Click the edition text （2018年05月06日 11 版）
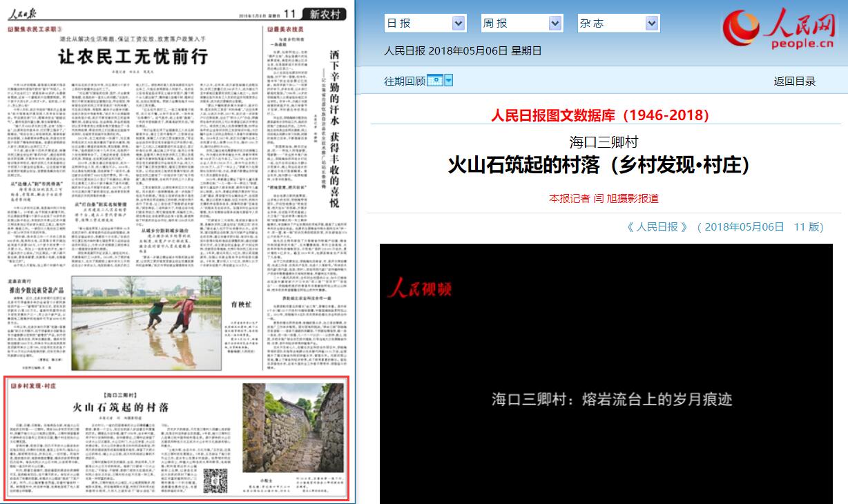 (x=760, y=227)
